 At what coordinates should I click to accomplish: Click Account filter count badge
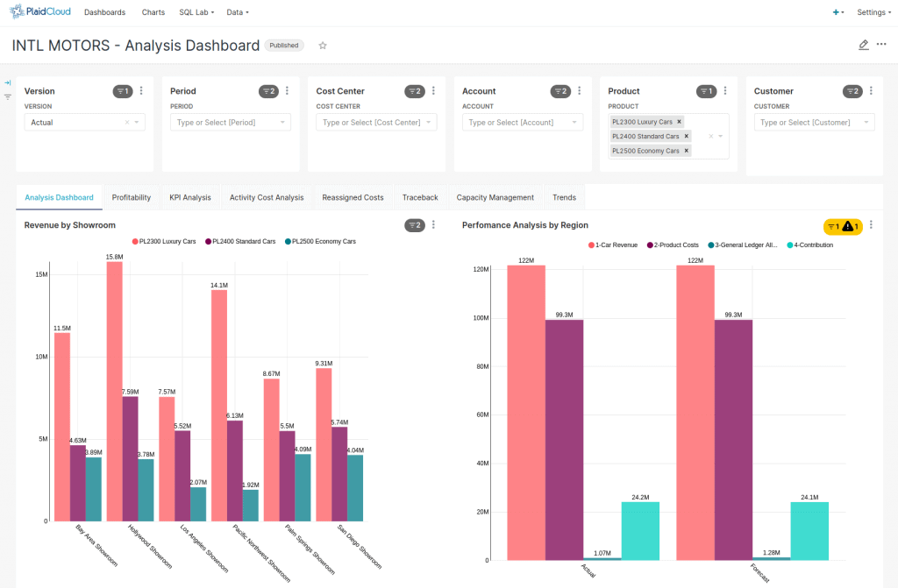pyautogui.click(x=560, y=91)
